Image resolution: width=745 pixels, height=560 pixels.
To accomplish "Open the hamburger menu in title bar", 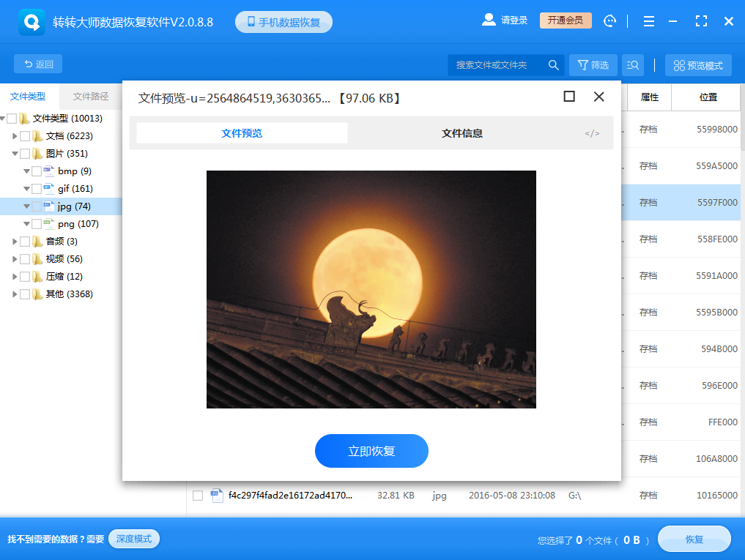I will (x=648, y=20).
